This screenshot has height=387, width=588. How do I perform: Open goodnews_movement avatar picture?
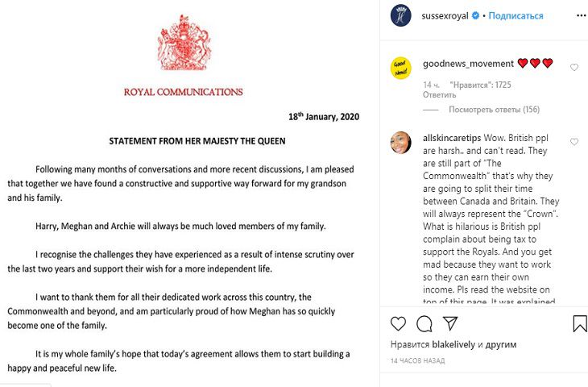point(401,68)
